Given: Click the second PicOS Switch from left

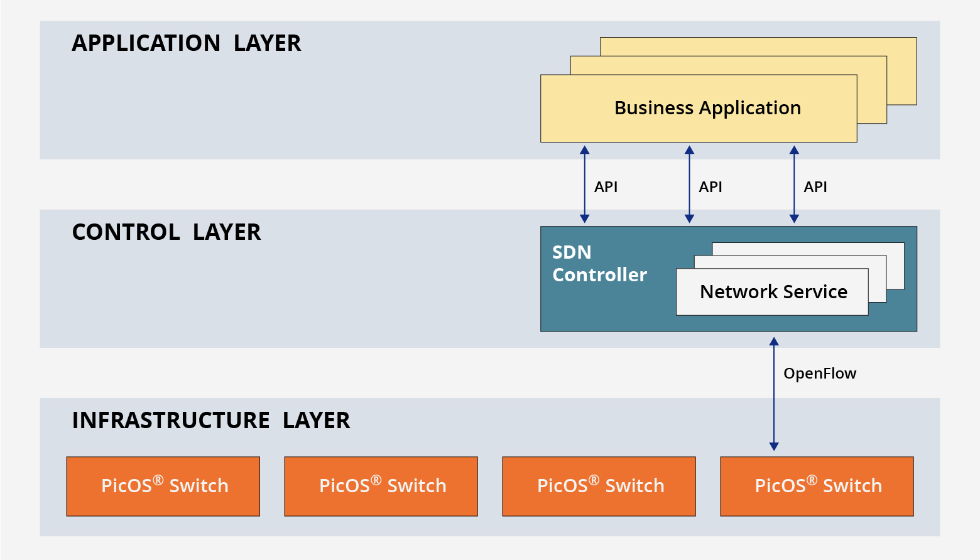Looking at the screenshot, I should click(381, 487).
